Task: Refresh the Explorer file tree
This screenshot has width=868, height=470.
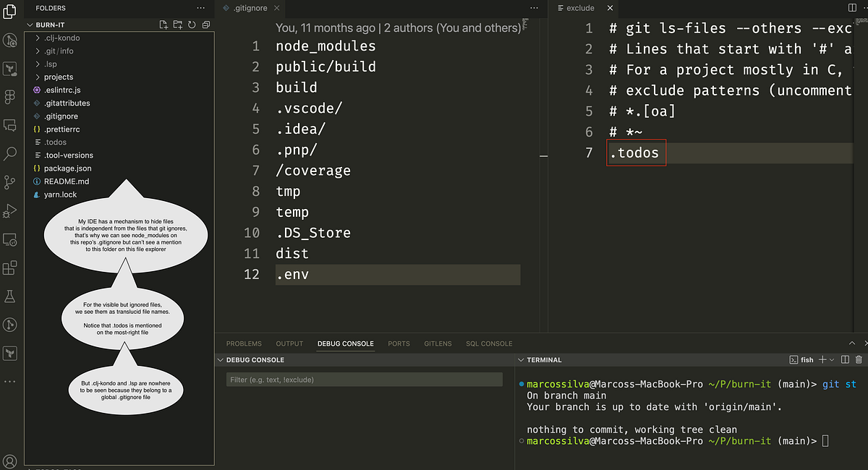Action: pyautogui.click(x=190, y=24)
